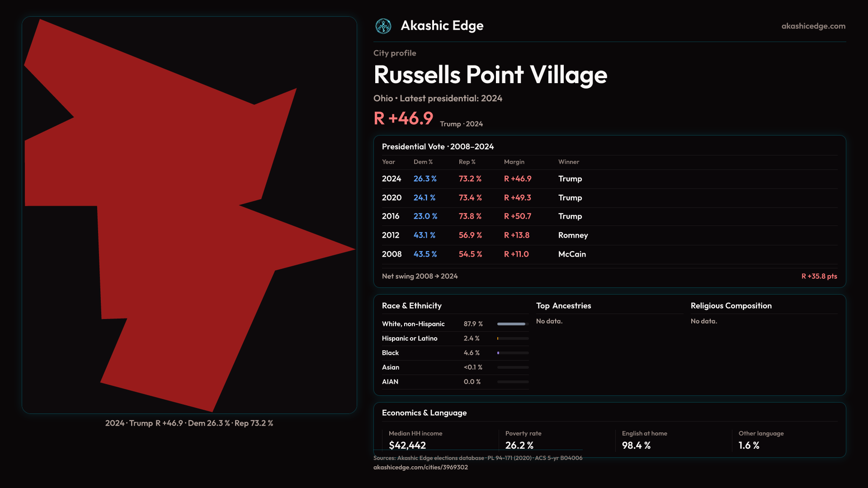Click the English at home 98.4 % stat
The width and height of the screenshot is (868, 488).
636,445
